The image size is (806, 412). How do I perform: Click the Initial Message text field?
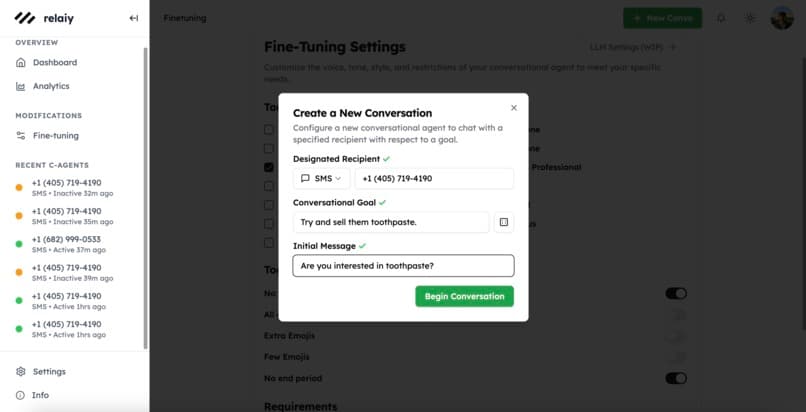coord(403,266)
